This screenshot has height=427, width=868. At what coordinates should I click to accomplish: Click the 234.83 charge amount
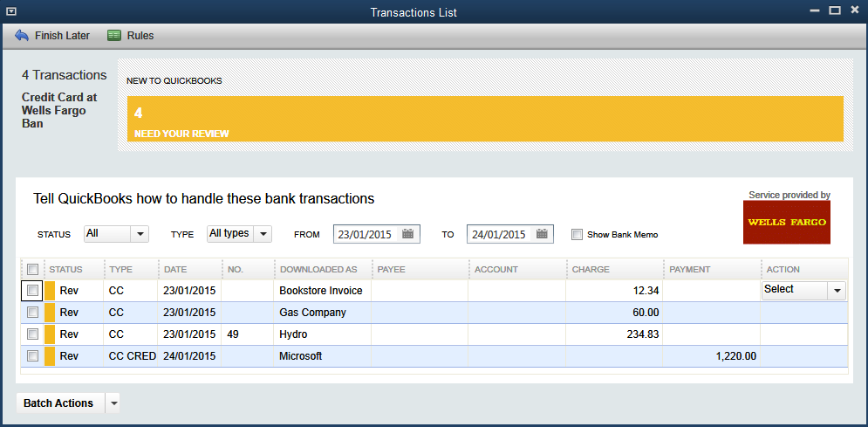click(643, 334)
